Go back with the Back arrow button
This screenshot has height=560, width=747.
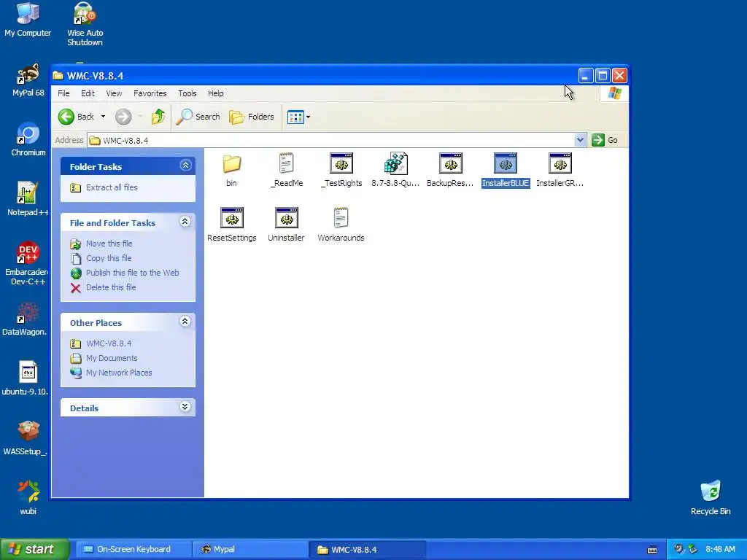76,117
